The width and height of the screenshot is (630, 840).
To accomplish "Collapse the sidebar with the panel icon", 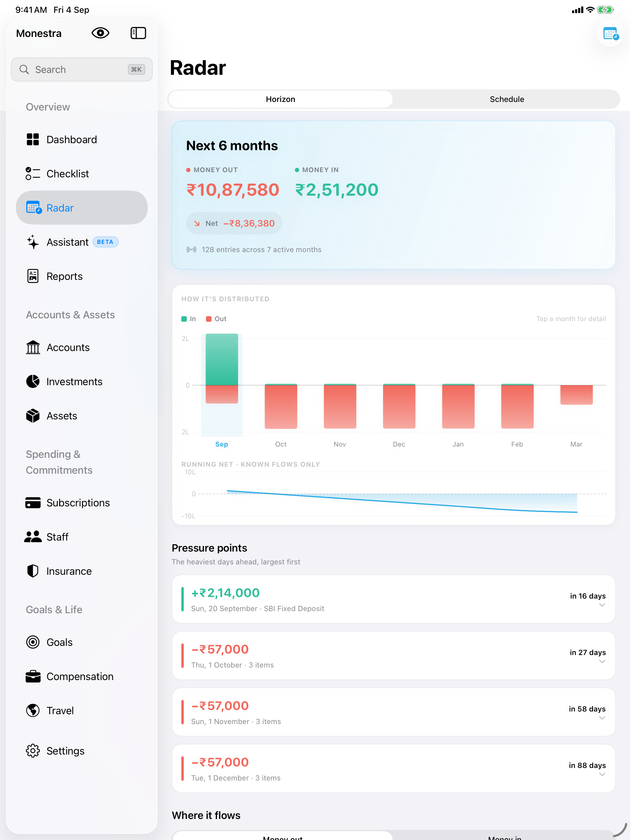I will [138, 33].
